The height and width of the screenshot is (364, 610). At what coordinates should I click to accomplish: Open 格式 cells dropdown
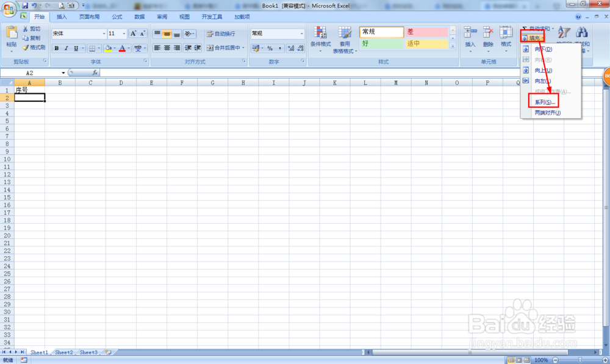506,40
